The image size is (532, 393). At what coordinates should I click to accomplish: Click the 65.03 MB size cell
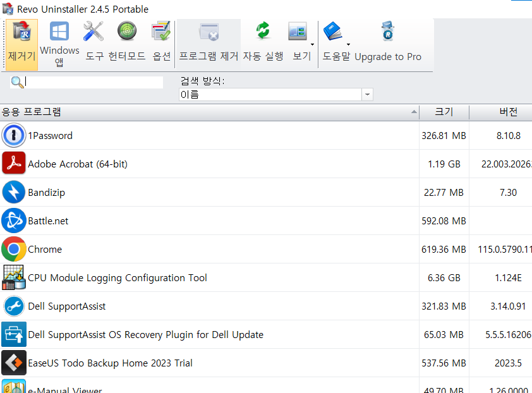[444, 335]
